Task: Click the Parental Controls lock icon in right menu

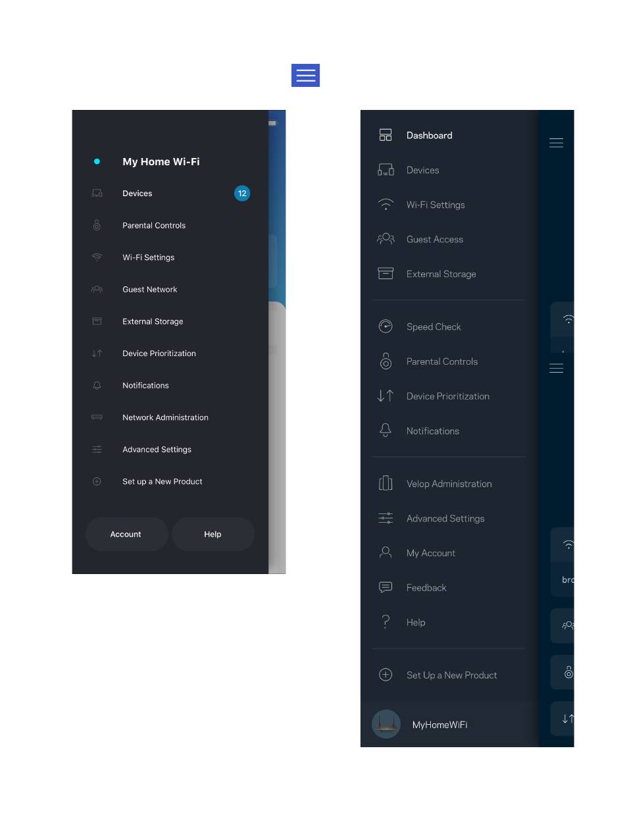Action: coord(386,361)
